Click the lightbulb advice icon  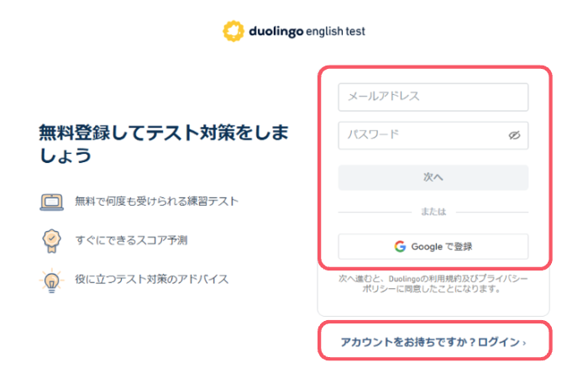[x=52, y=281]
